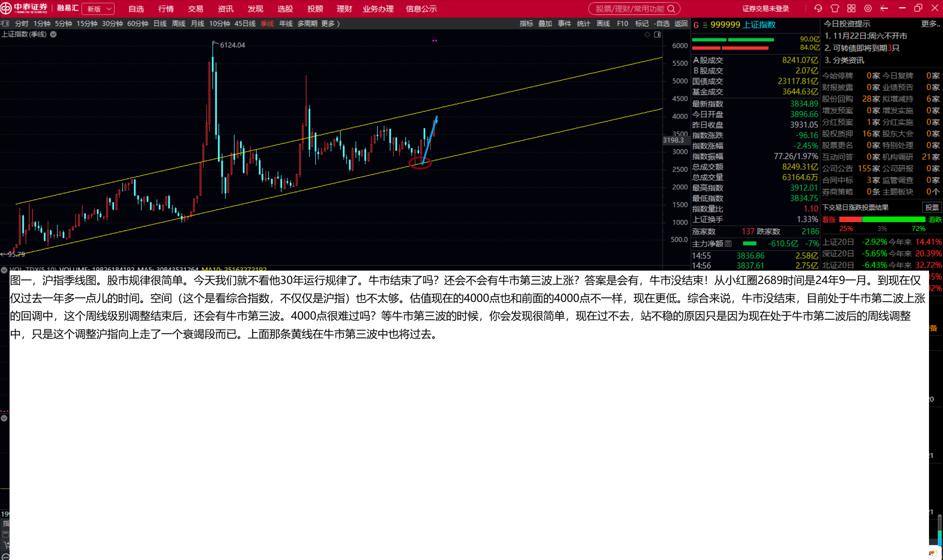This screenshot has height=560, width=943.
Task: Click the 投票 button
Action: (x=931, y=208)
